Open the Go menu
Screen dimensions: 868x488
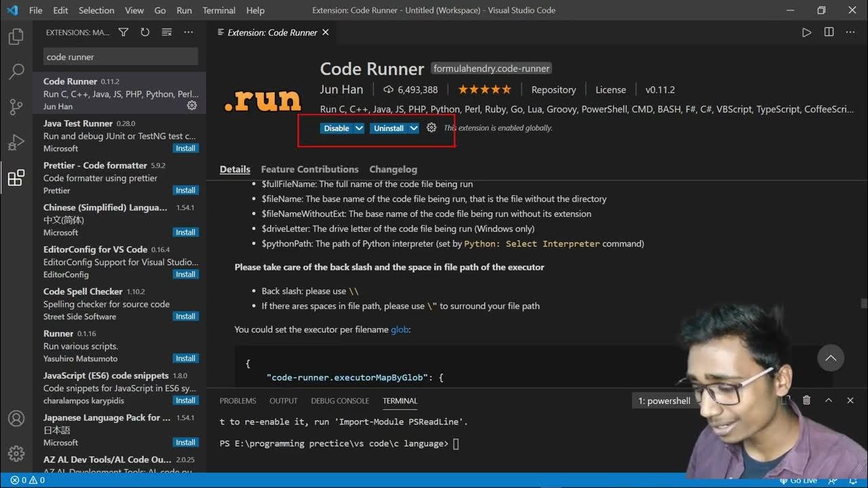(160, 10)
